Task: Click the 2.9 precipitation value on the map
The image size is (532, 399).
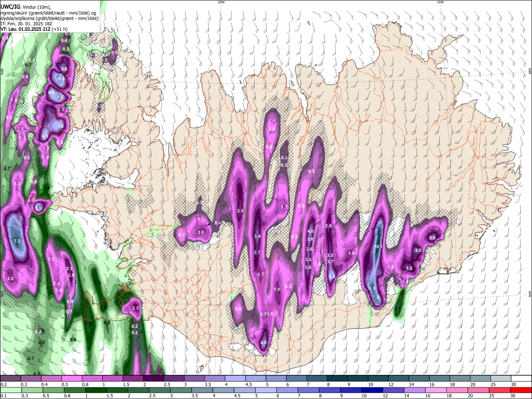Action: pos(240,211)
